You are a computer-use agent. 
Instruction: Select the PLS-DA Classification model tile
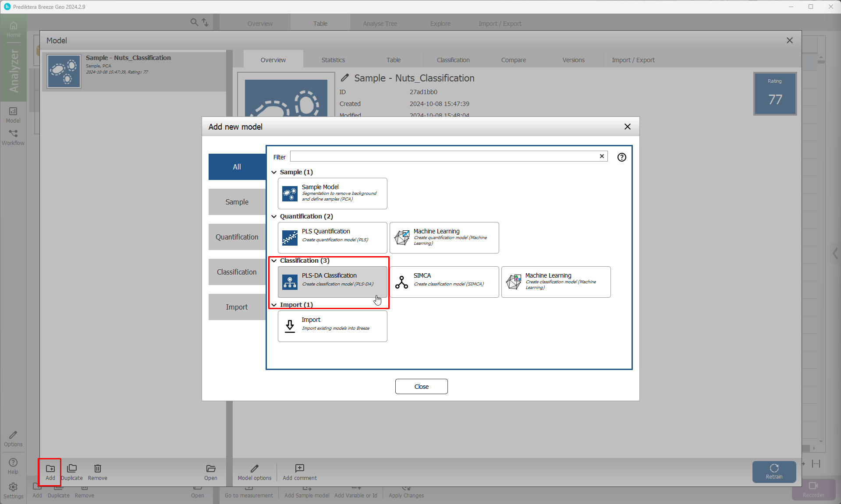332,282
